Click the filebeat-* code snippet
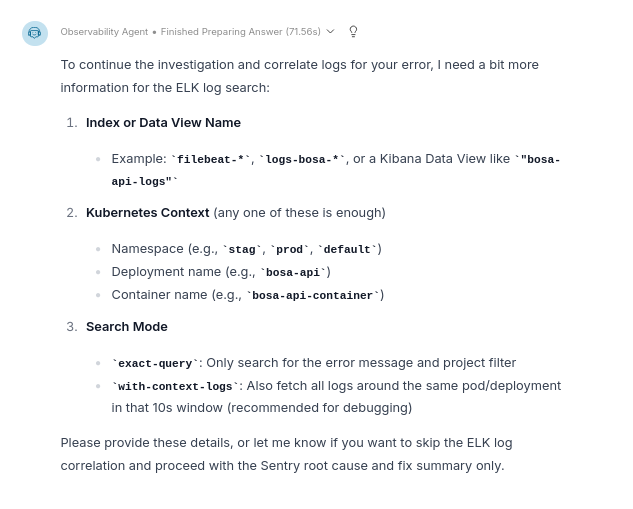 211,159
